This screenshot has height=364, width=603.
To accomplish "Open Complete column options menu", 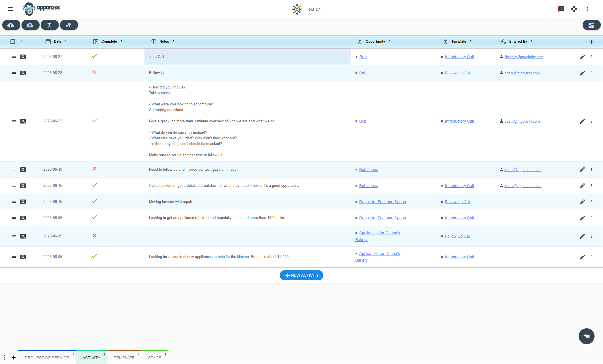I will pos(122,42).
